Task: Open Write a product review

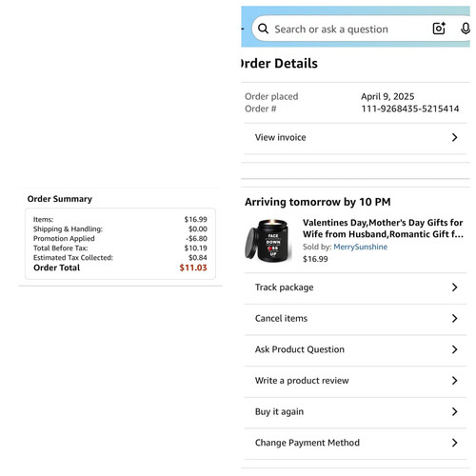Action: tap(355, 381)
